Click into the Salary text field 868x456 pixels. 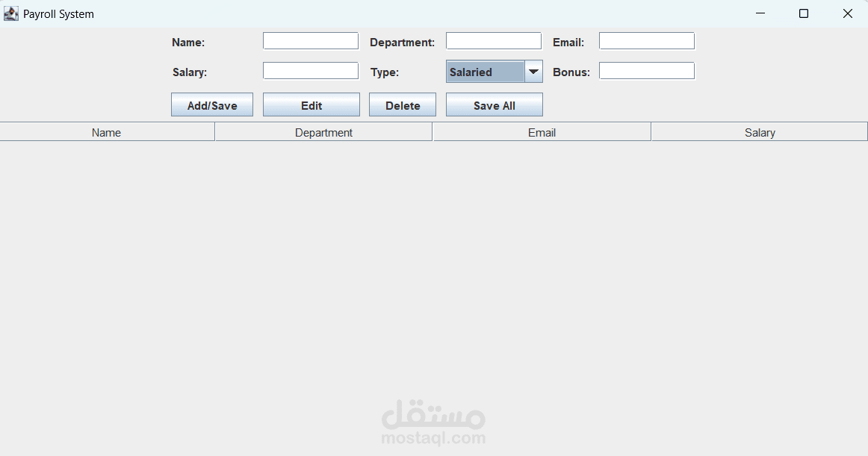(x=311, y=71)
